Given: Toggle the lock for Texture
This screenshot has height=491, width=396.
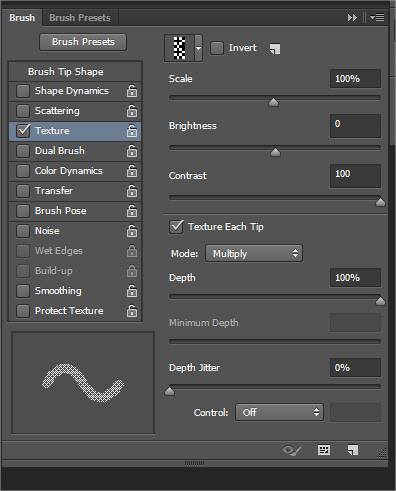Looking at the screenshot, I should pyautogui.click(x=132, y=131).
